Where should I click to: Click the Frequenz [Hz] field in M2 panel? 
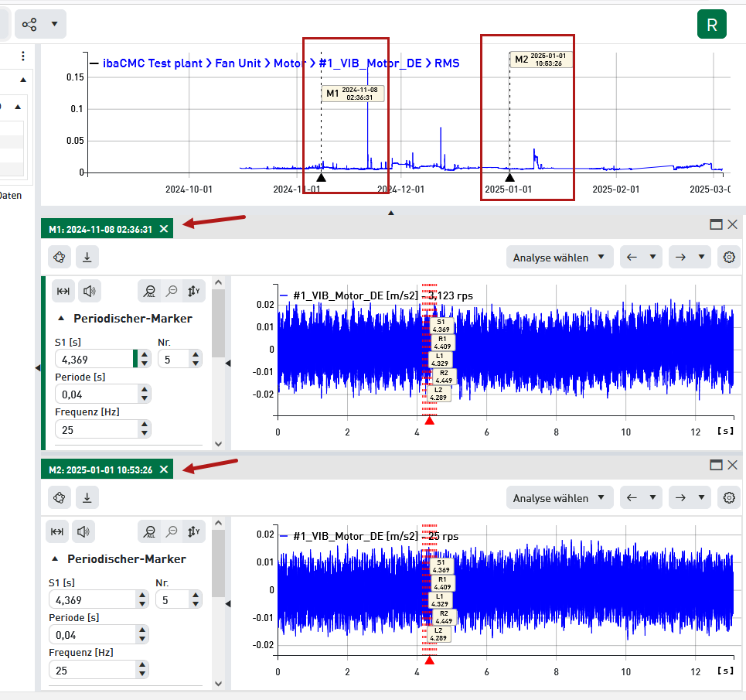90,671
